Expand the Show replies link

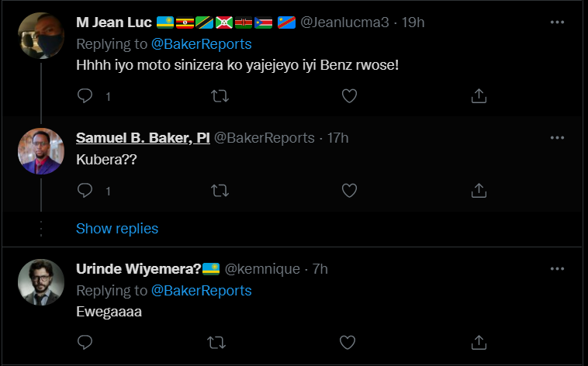tap(117, 229)
